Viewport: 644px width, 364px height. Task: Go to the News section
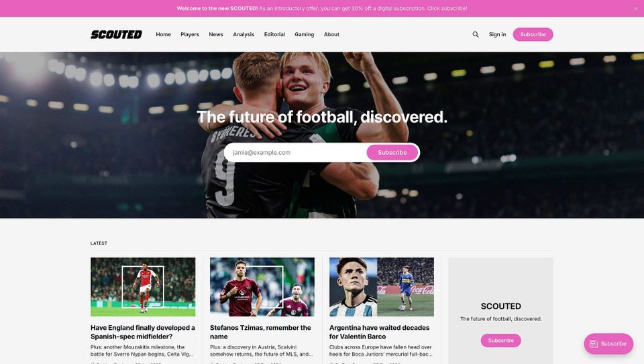pos(215,34)
